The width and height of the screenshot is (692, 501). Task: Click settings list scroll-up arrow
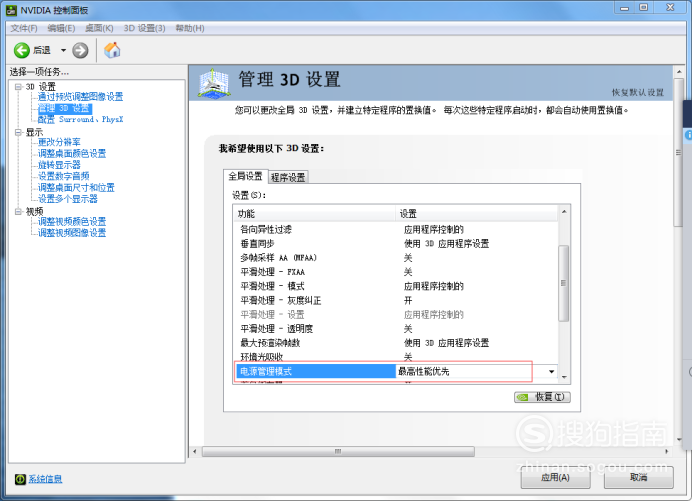click(x=564, y=212)
